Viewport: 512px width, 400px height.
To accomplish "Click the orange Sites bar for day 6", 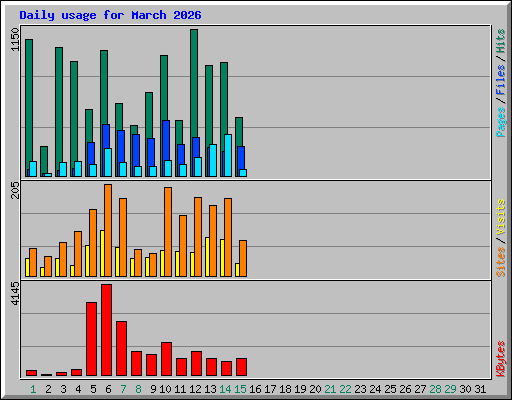I will pyautogui.click(x=108, y=230).
